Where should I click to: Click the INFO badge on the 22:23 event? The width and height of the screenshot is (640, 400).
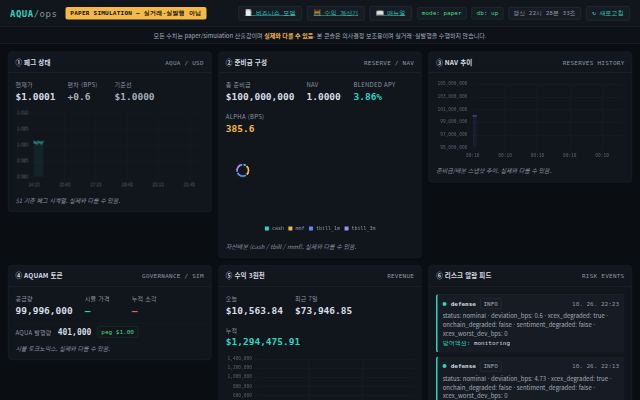tap(491, 304)
